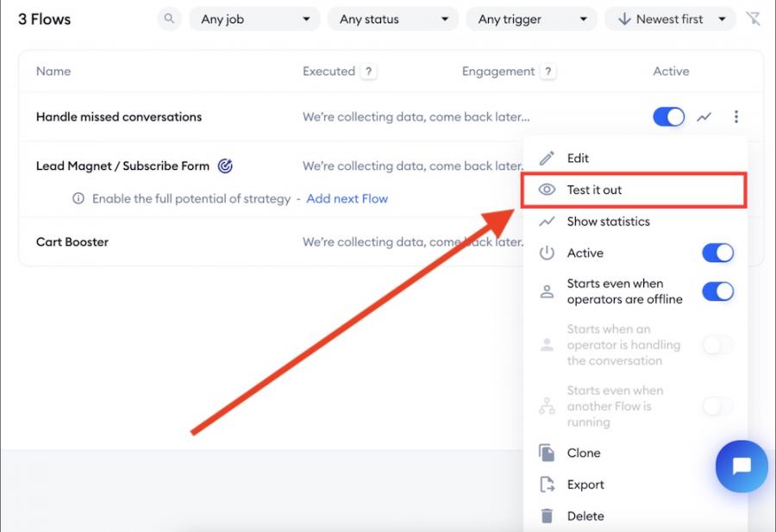Open the blue chat widget bubble
Viewport: 776px width, 532px height.
pos(741,466)
